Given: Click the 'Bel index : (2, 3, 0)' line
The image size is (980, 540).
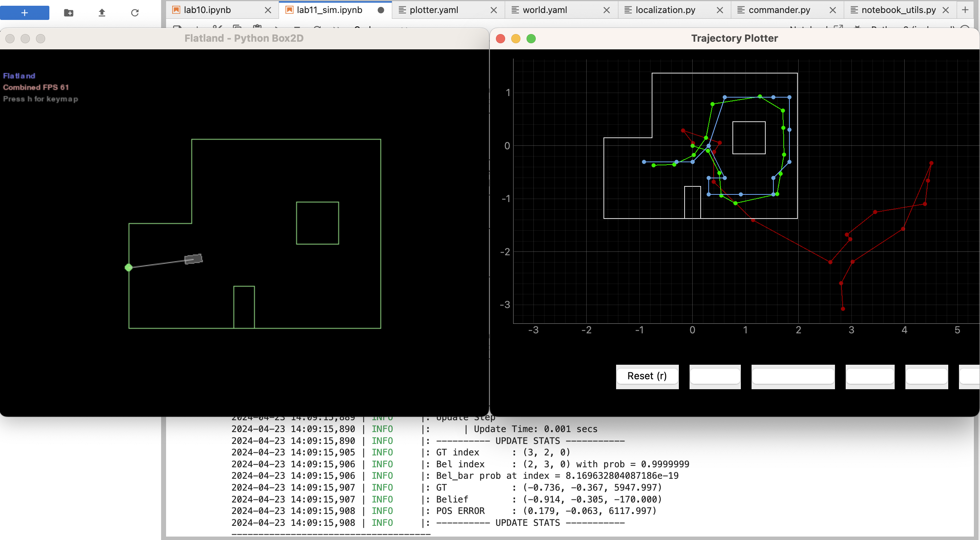Looking at the screenshot, I should tap(563, 464).
